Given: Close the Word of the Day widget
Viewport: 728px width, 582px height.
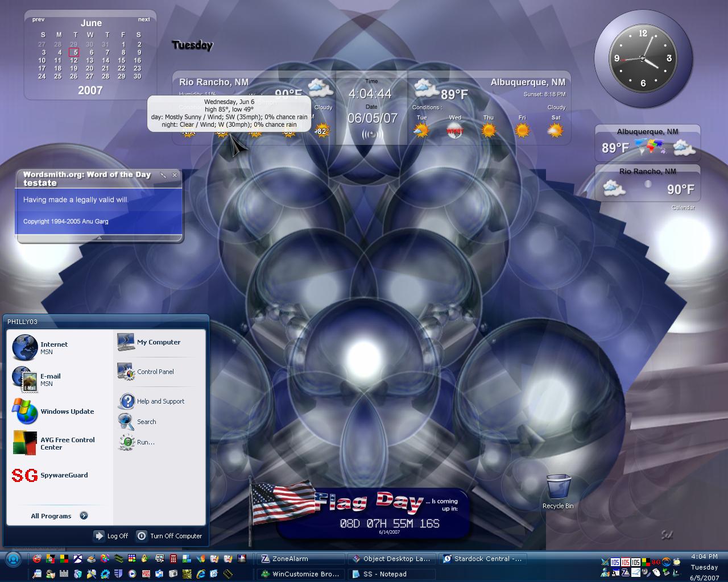Looking at the screenshot, I should [175, 175].
